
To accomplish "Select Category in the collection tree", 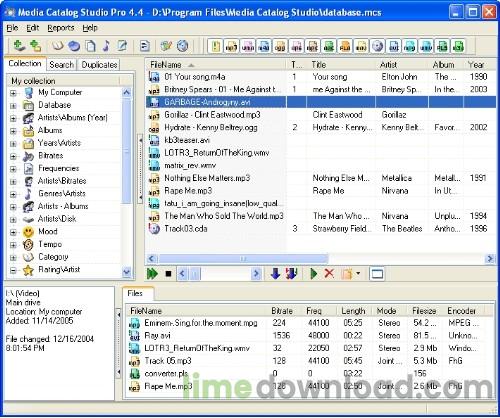I will pos(53,257).
